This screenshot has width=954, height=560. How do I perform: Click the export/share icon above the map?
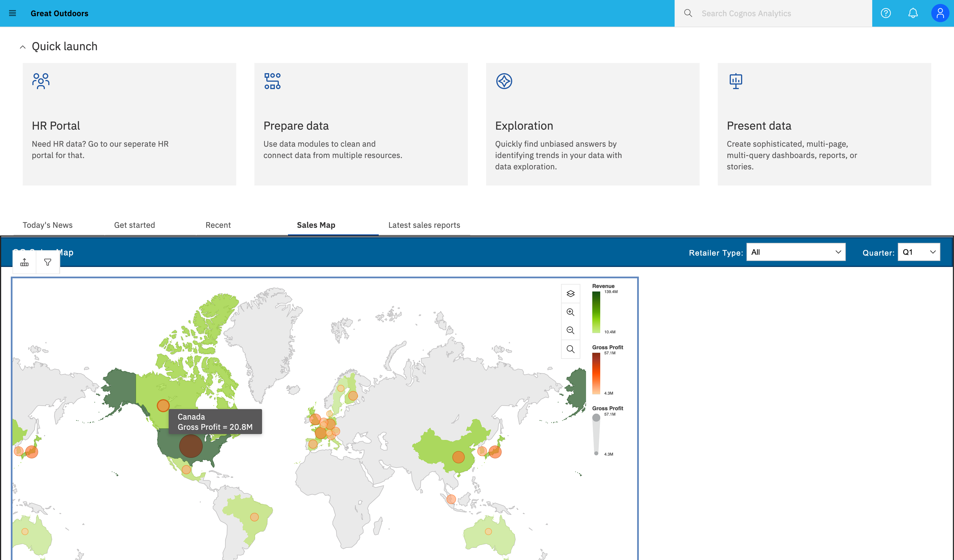click(x=24, y=262)
